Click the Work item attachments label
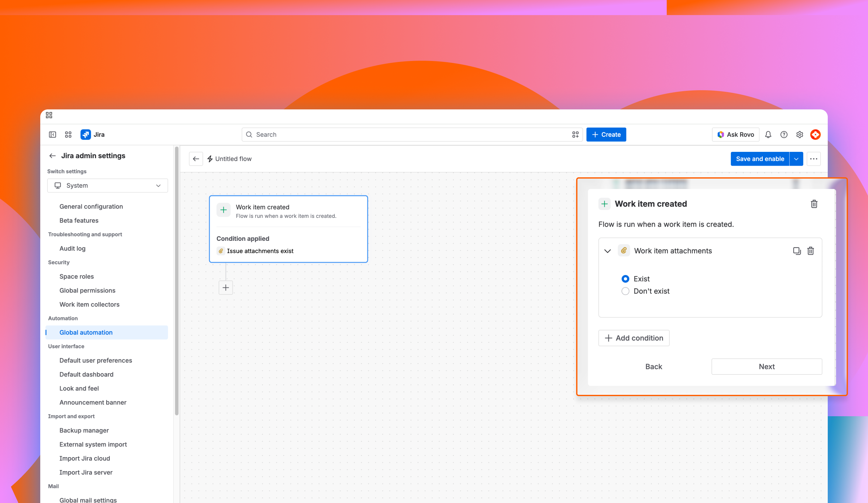The height and width of the screenshot is (503, 868). 673,251
